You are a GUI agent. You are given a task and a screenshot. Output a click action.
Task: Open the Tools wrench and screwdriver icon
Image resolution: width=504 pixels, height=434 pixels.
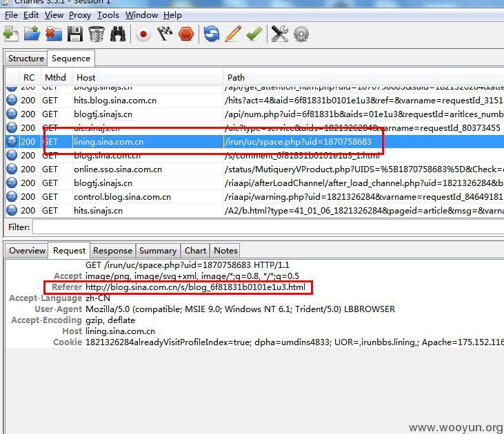pyautogui.click(x=280, y=34)
